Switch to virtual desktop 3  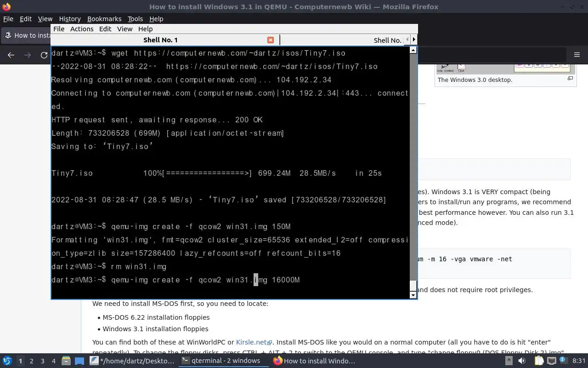(42, 361)
